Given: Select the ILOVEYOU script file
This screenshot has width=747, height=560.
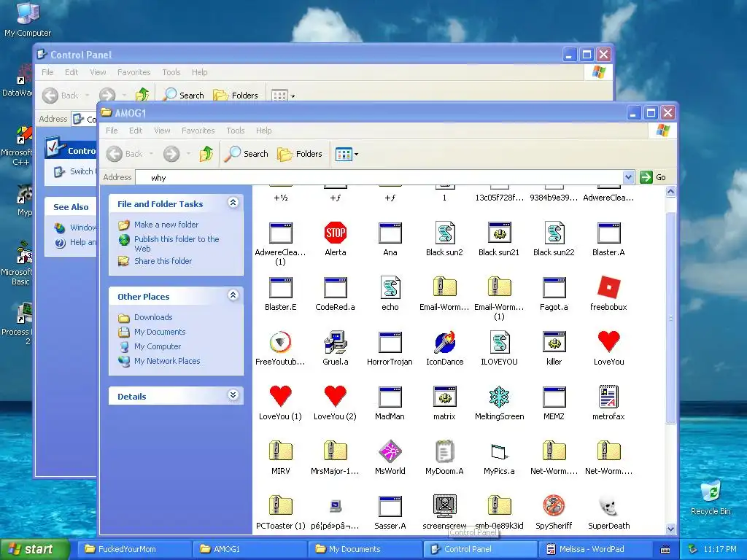Looking at the screenshot, I should (499, 343).
